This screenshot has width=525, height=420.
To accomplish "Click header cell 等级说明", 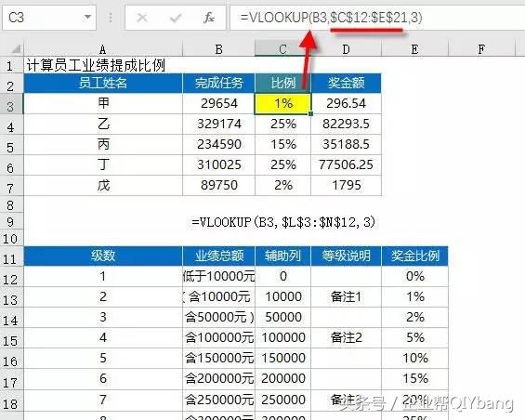I will click(347, 256).
